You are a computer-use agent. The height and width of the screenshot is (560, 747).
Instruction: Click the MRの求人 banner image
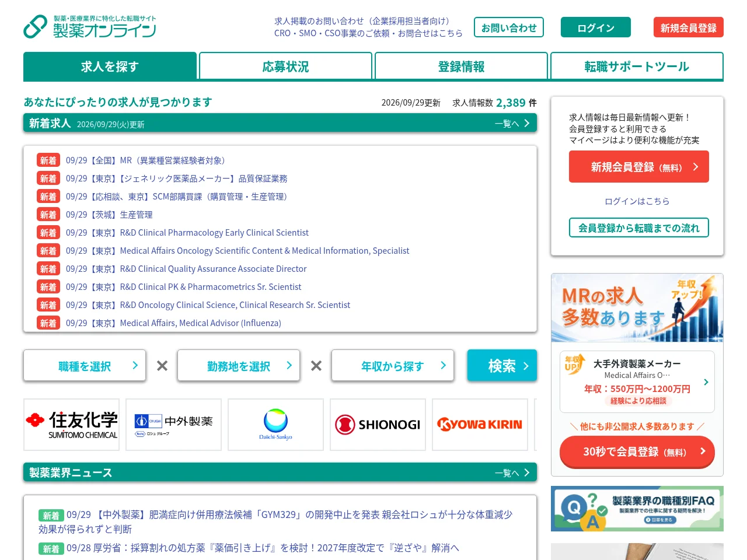coord(637,307)
